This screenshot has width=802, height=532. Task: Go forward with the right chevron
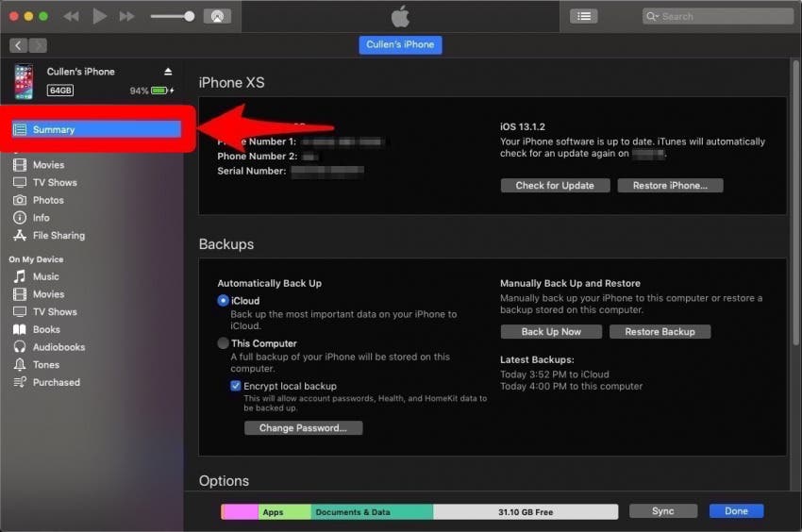click(38, 45)
